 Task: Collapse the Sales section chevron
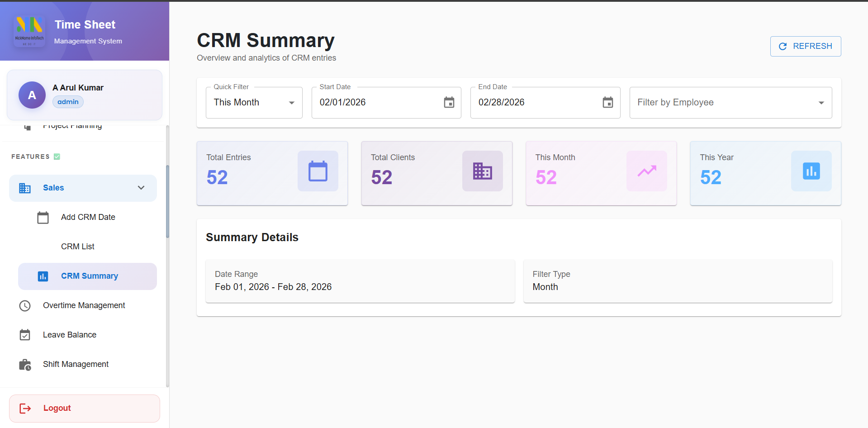coord(141,188)
